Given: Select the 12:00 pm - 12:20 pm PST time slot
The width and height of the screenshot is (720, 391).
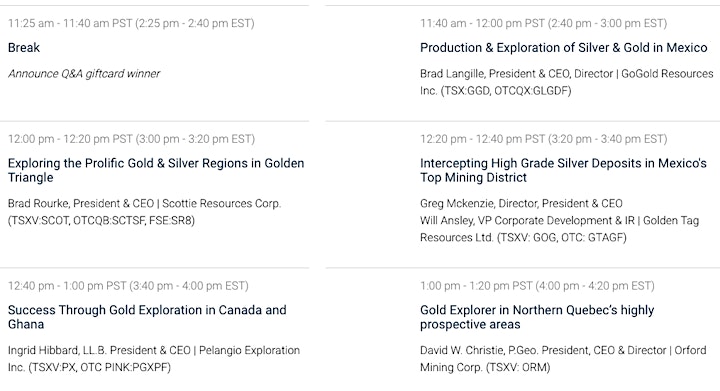Looking at the screenshot, I should coord(131,139).
